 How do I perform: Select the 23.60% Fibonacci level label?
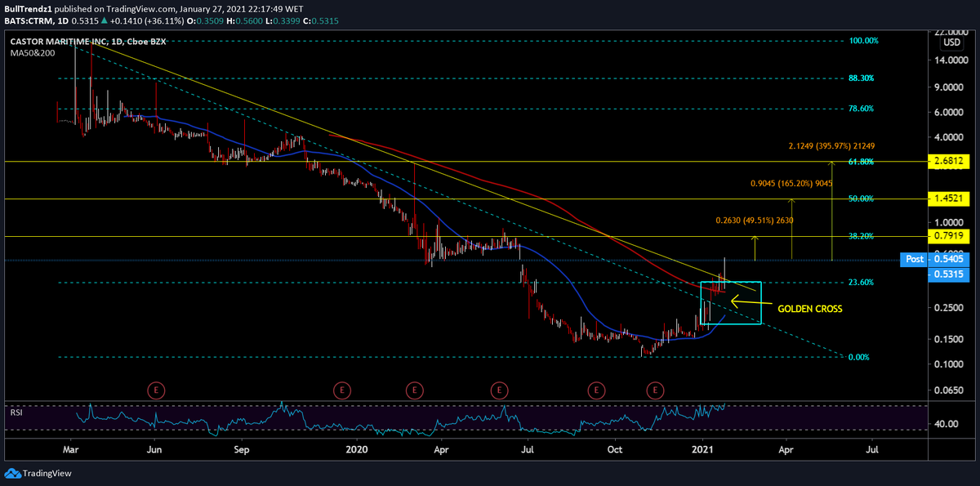pyautogui.click(x=862, y=283)
